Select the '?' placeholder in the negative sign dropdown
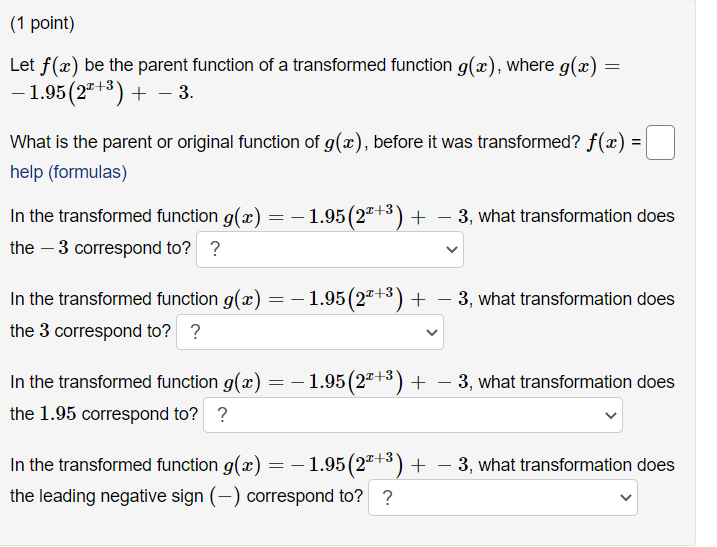The height and width of the screenshot is (547, 717). pos(387,497)
